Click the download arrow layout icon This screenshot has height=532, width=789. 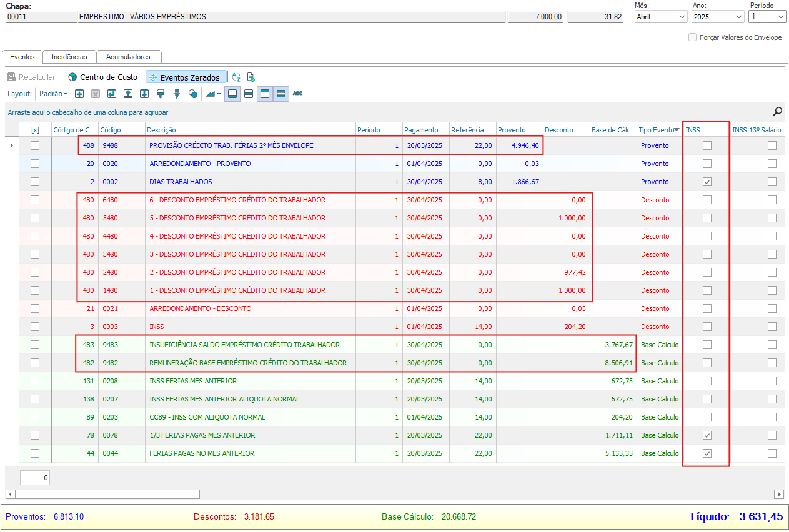pyautogui.click(x=144, y=94)
